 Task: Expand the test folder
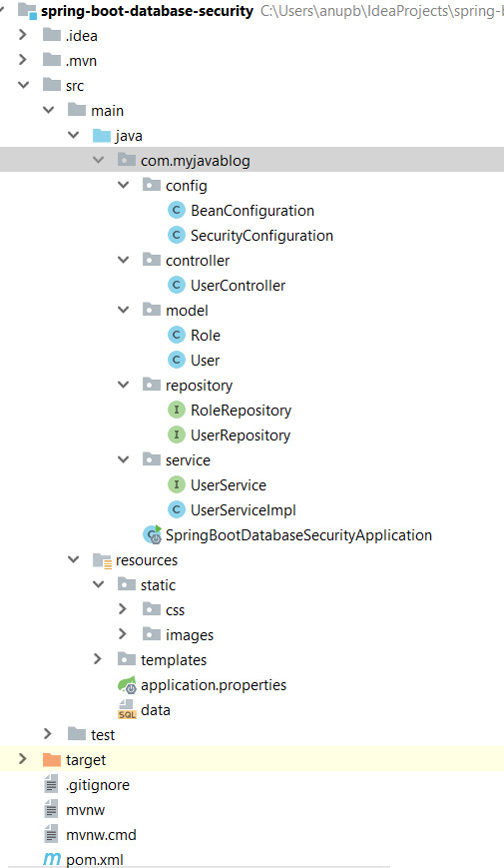[x=48, y=734]
